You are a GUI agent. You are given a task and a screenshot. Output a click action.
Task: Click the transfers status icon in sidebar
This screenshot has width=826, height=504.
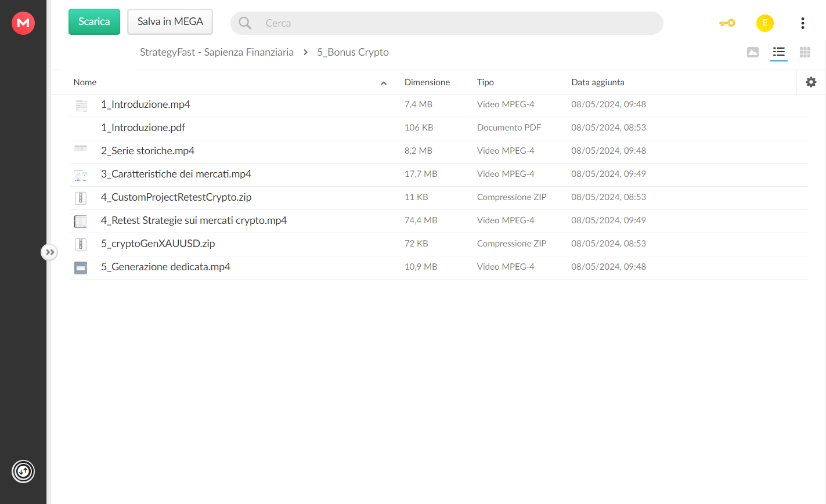pos(23,472)
